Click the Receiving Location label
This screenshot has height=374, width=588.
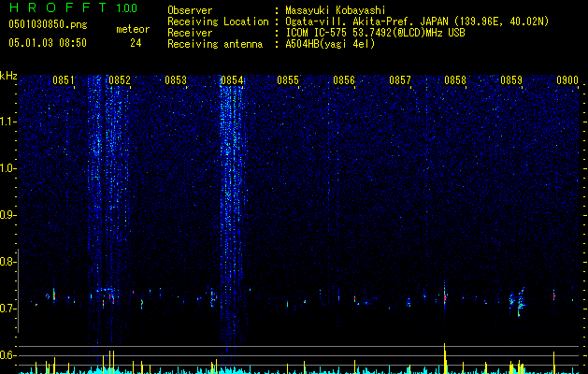click(218, 22)
